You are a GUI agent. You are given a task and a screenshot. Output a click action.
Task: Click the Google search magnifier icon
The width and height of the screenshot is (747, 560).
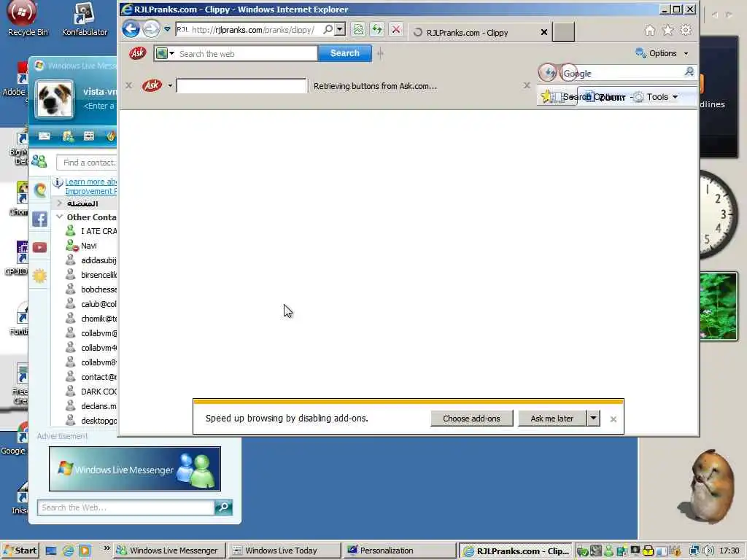click(689, 72)
